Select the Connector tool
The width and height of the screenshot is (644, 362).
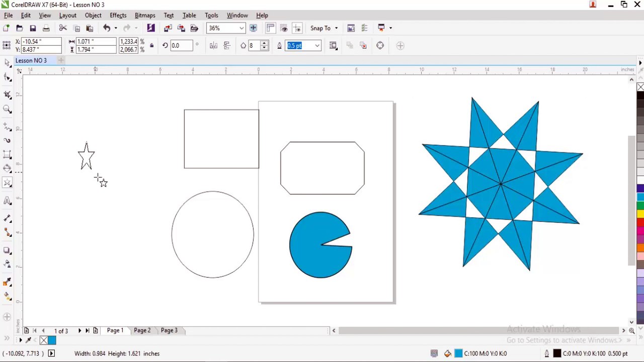[7, 232]
